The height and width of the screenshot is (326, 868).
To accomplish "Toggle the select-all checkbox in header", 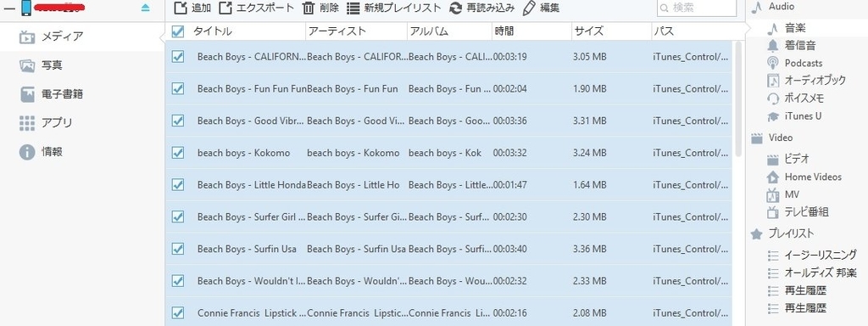I will point(178,31).
